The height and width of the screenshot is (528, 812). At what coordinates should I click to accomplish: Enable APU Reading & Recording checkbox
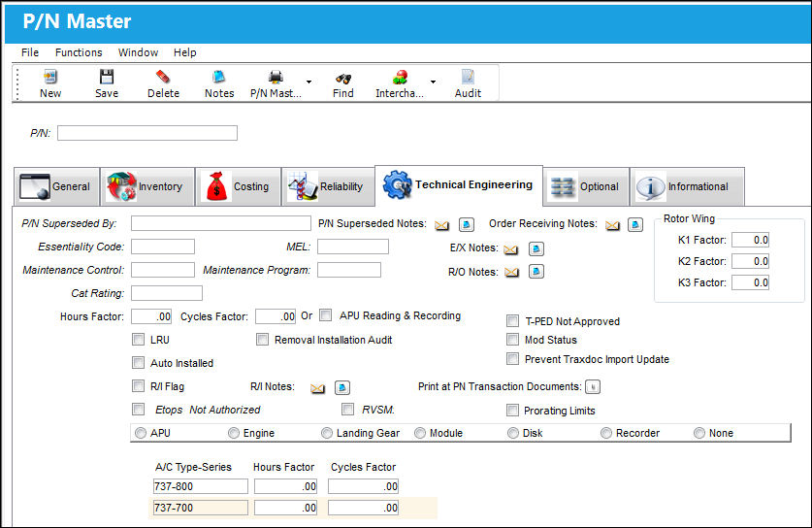click(x=325, y=315)
